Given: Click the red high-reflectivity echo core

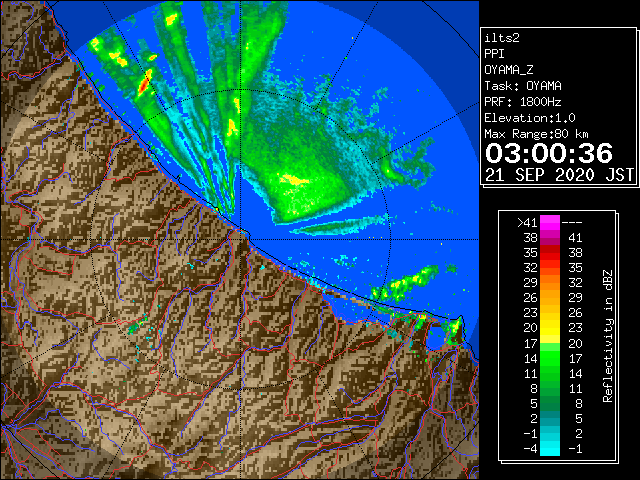Looking at the screenshot, I should click(x=144, y=84).
